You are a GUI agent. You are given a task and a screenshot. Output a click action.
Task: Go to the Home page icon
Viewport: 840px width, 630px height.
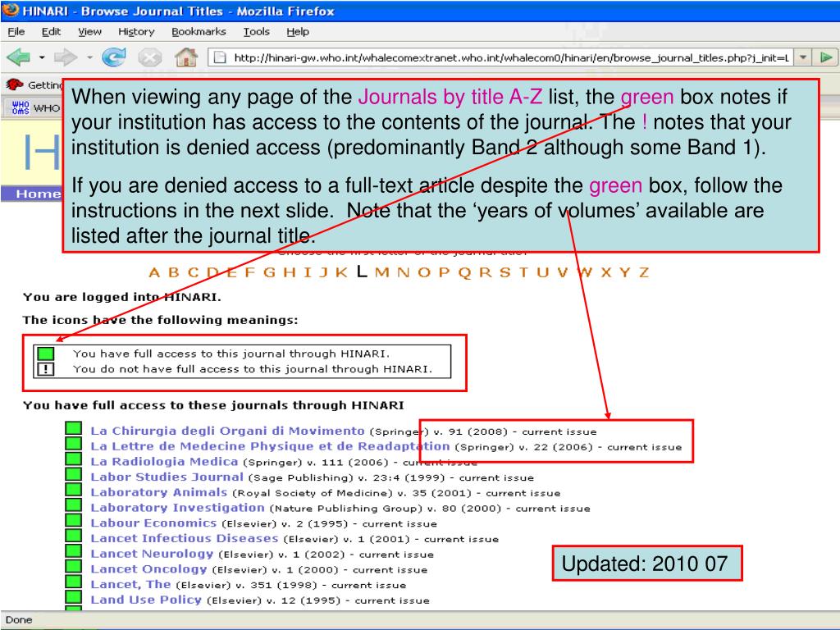pyautogui.click(x=186, y=57)
